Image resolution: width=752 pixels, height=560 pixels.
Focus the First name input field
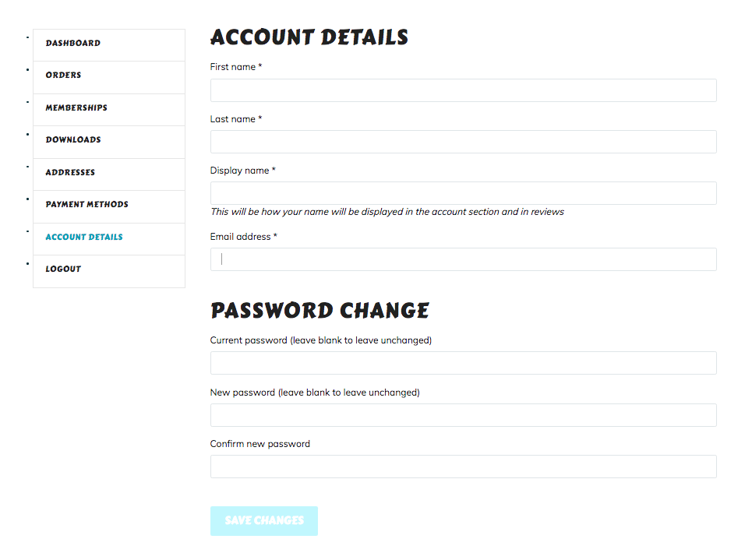pos(463,90)
